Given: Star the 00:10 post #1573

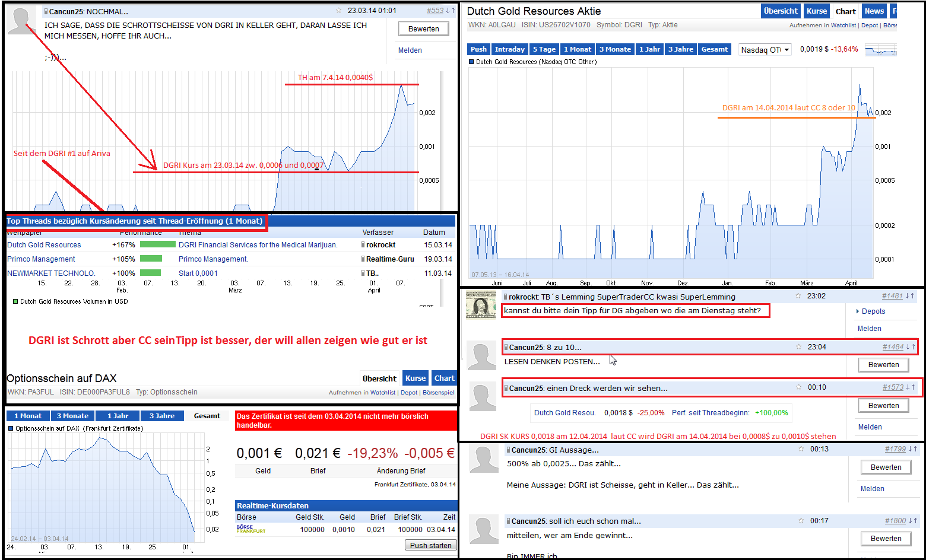Looking at the screenshot, I should coord(799,387).
